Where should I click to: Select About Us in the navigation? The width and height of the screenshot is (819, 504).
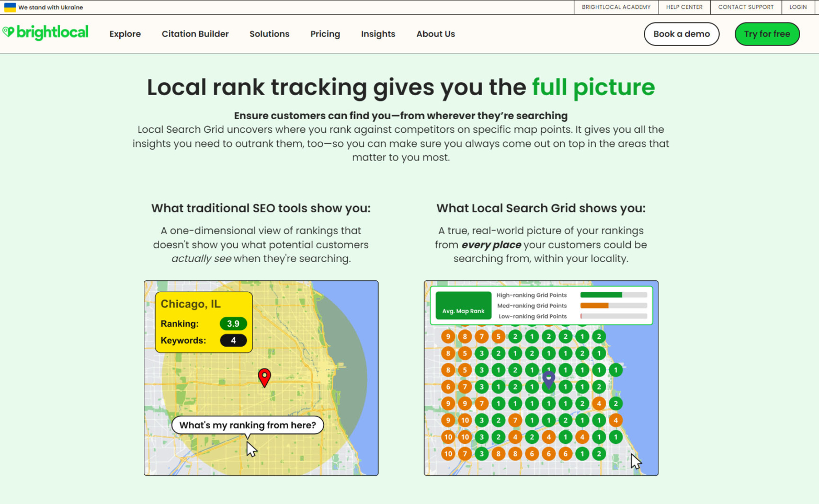(x=435, y=33)
